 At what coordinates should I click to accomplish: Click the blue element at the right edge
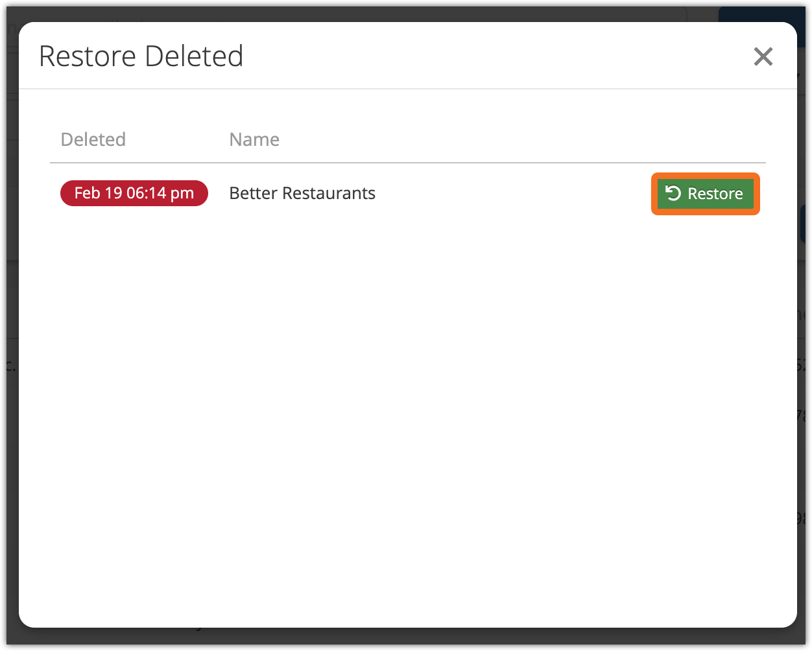click(805, 224)
